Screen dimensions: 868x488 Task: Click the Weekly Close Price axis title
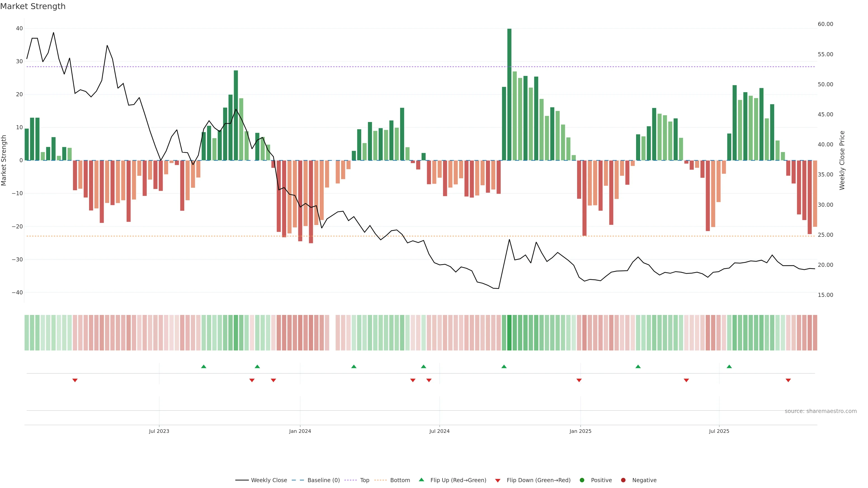coord(842,160)
